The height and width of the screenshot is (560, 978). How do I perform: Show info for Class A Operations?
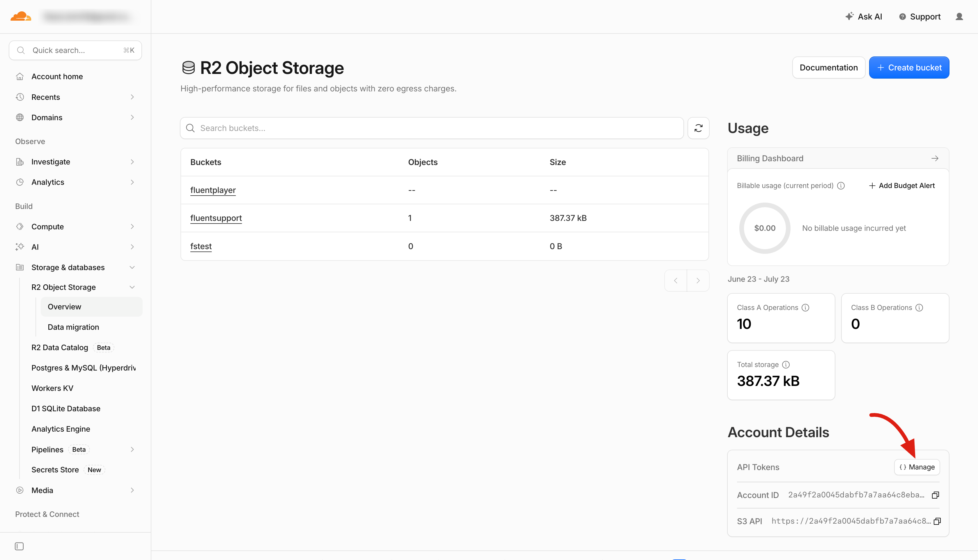[805, 308]
